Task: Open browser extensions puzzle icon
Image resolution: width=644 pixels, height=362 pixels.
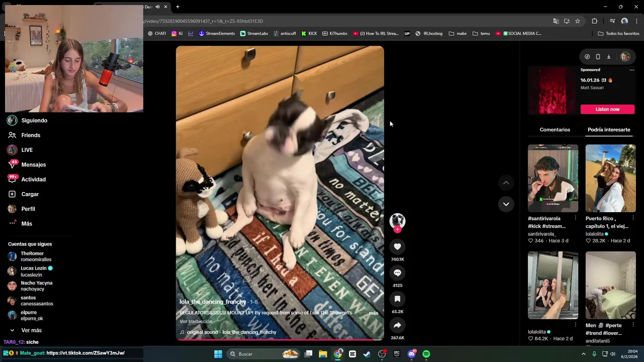Action: tap(595, 21)
